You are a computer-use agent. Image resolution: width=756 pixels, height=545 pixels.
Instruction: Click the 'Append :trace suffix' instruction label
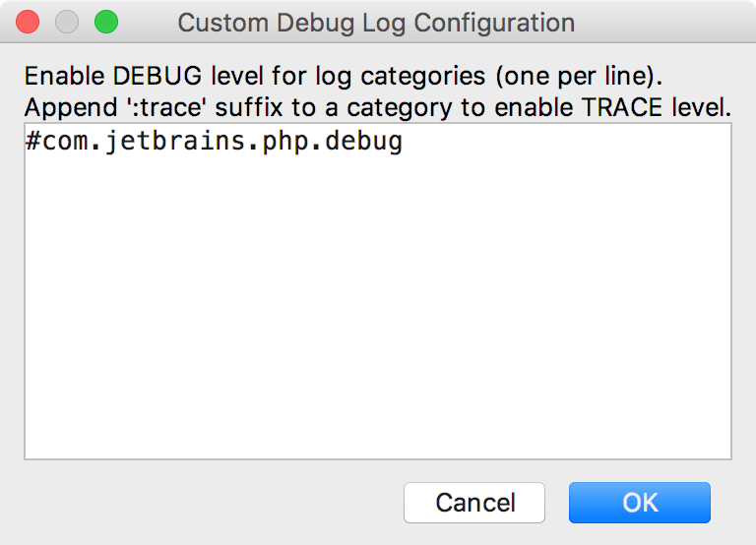(x=378, y=107)
